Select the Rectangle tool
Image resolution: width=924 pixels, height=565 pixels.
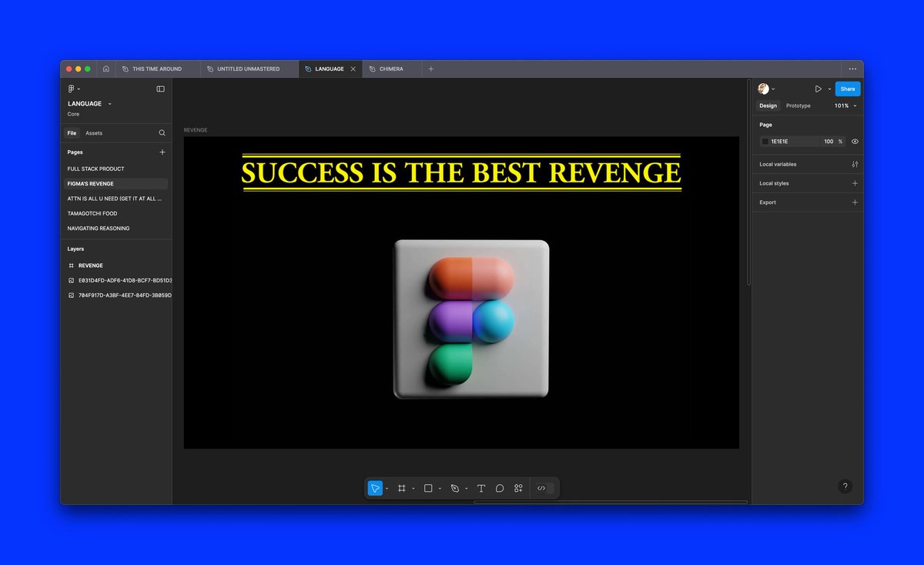tap(430, 487)
